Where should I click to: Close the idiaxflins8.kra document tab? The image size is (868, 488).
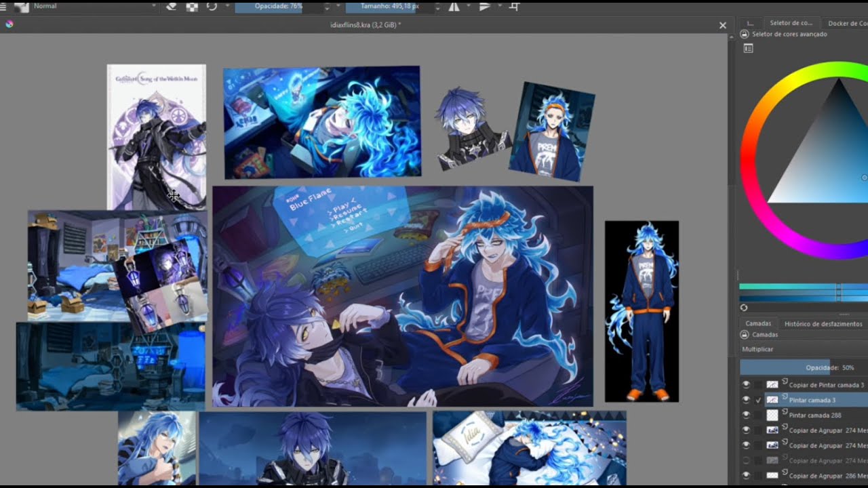[x=723, y=25]
